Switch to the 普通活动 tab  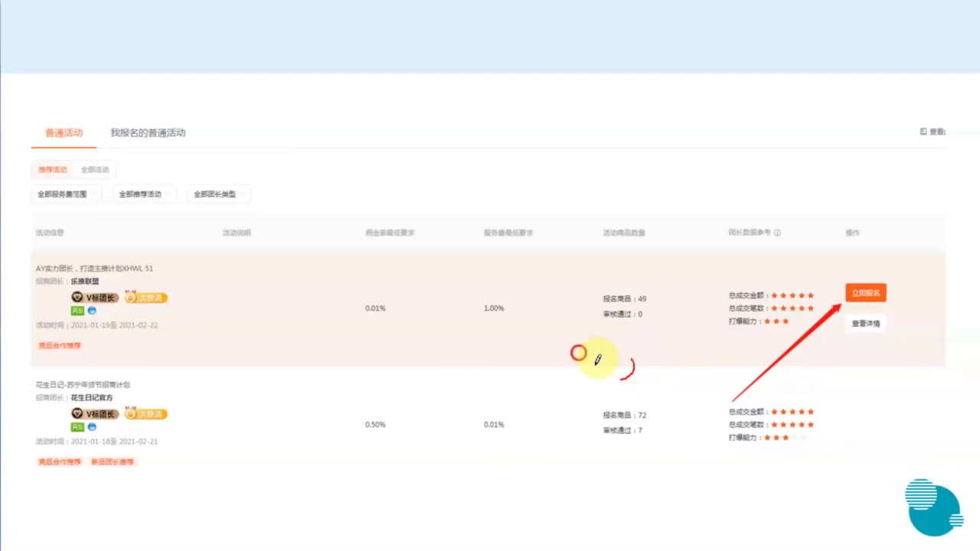tap(64, 133)
